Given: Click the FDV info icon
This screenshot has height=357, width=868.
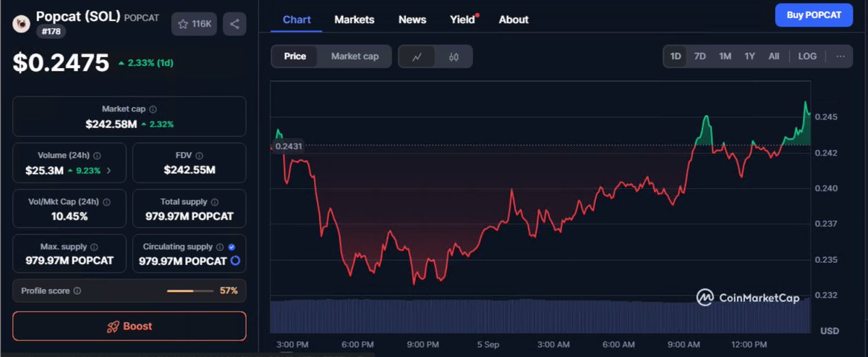Looking at the screenshot, I should click(x=199, y=155).
